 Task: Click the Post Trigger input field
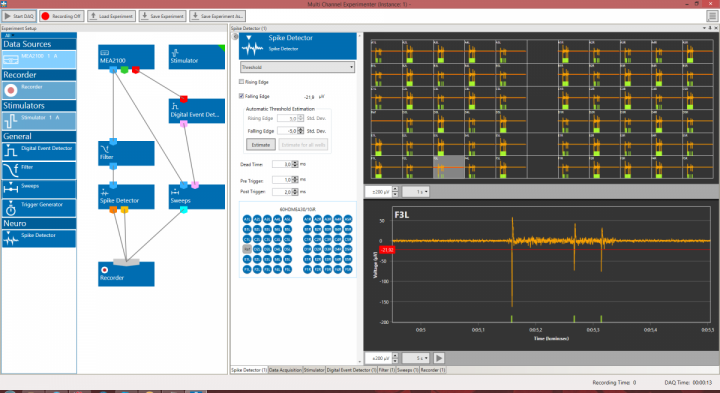282,192
